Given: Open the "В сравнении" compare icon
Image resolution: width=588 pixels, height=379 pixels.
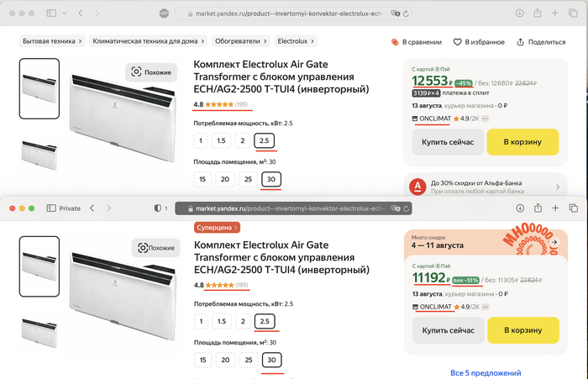Looking at the screenshot, I should pos(395,42).
